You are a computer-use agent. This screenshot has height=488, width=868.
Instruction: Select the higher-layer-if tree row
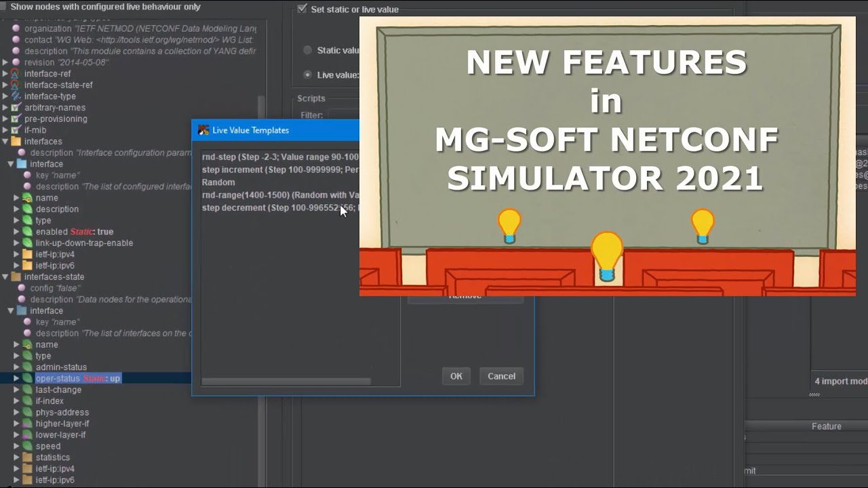pyautogui.click(x=62, y=424)
